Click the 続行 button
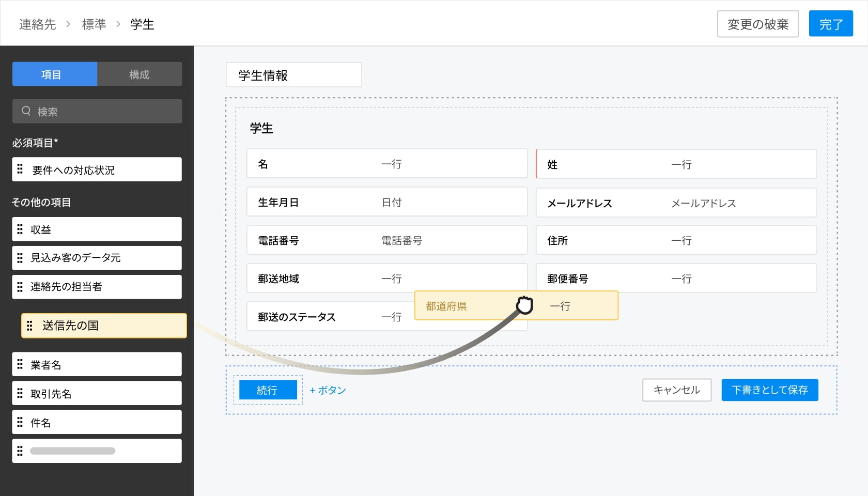This screenshot has width=868, height=496. pos(268,390)
